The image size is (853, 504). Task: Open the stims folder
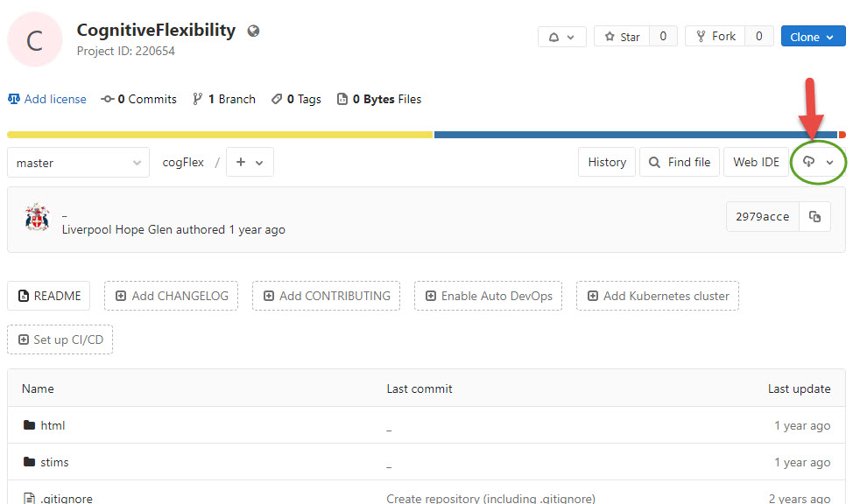pyautogui.click(x=54, y=462)
